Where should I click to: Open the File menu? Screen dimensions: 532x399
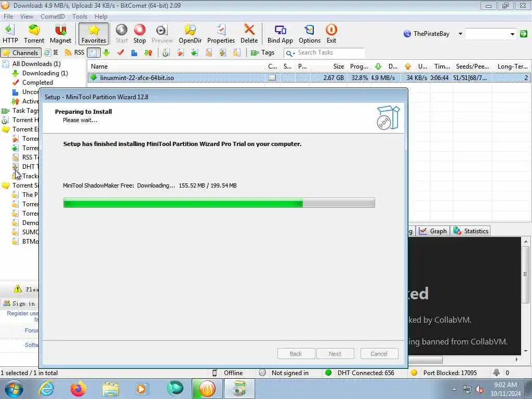click(8, 16)
